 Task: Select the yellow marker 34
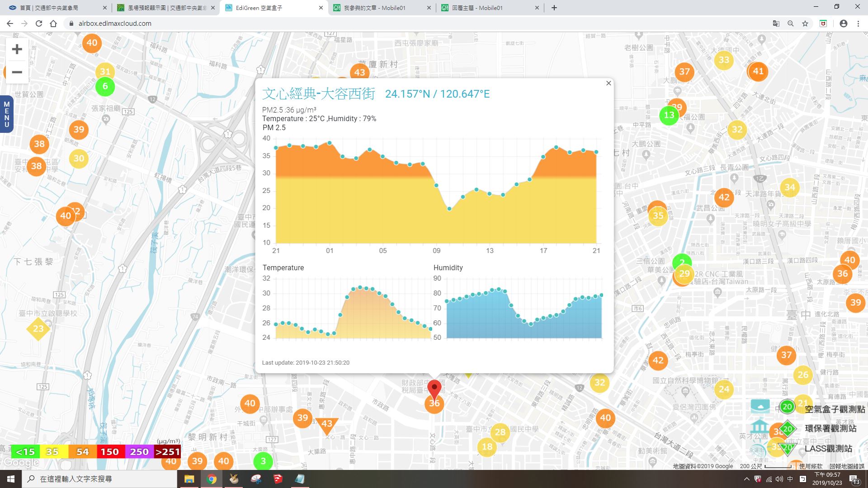(x=790, y=187)
